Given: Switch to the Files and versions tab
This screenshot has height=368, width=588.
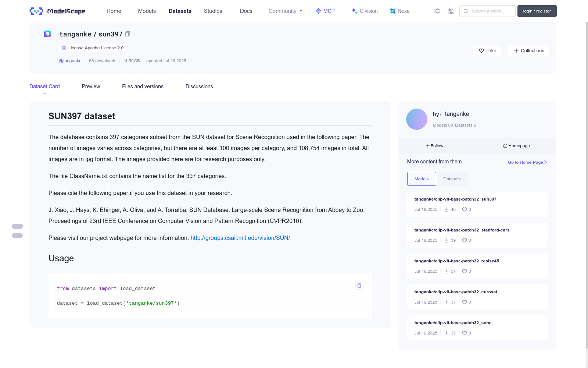Looking at the screenshot, I should tap(143, 86).
